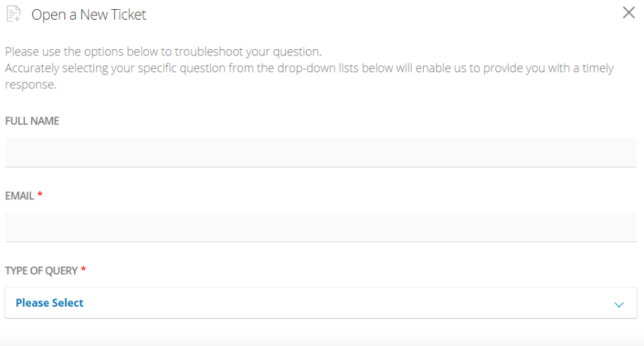Image resolution: width=644 pixels, height=346 pixels.
Task: Click the new ticket document icon
Action: [x=13, y=13]
